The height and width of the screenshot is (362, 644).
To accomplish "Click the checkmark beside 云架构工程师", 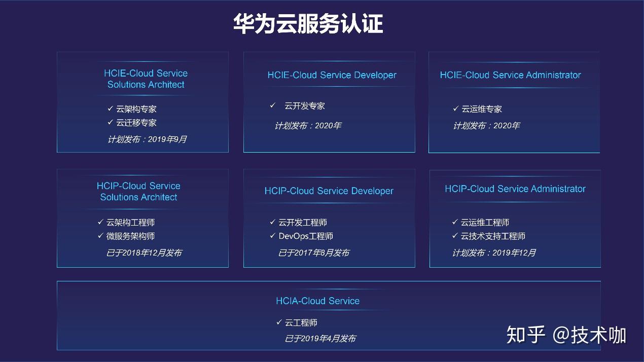I will (x=100, y=222).
